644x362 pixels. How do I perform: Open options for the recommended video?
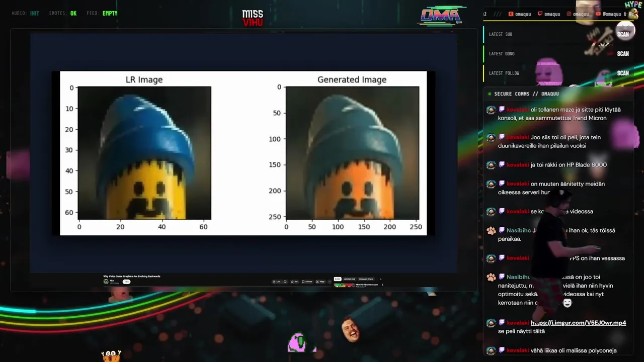point(383,285)
